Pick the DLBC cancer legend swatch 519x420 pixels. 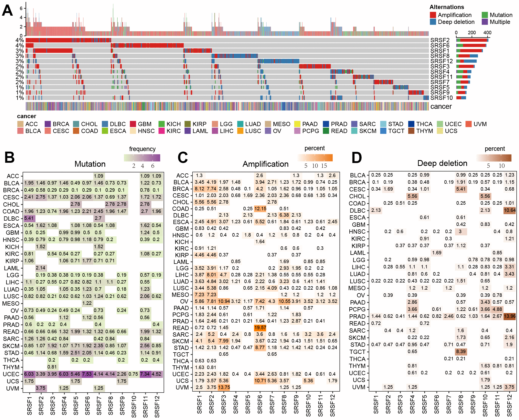105,124
